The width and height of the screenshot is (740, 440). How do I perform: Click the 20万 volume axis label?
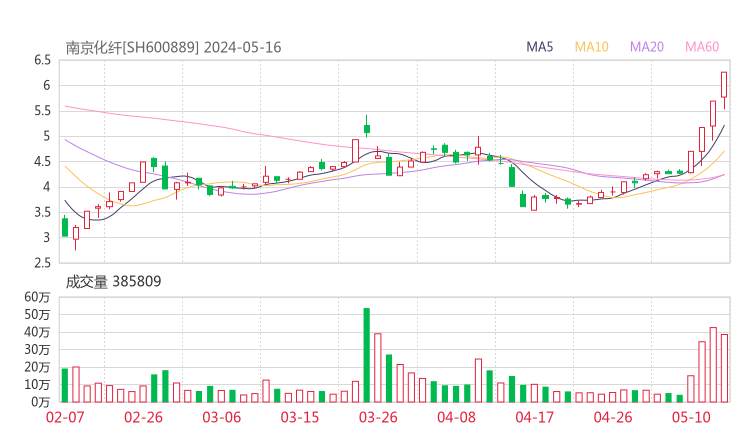point(37,367)
